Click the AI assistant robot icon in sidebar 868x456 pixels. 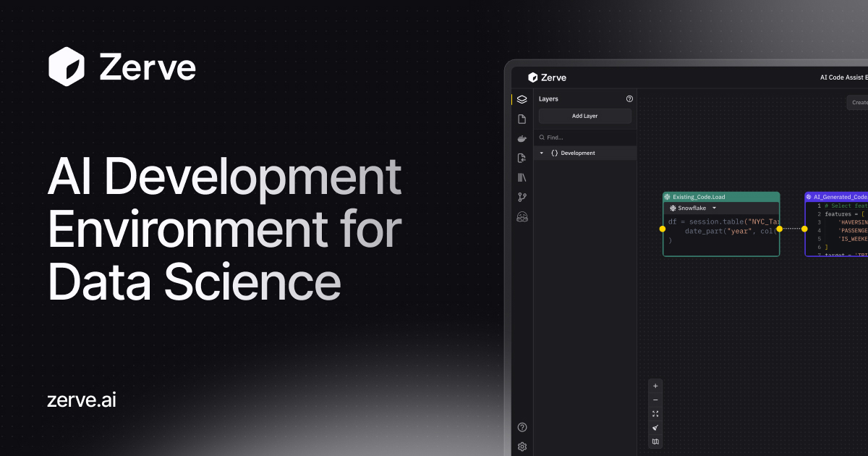[x=522, y=216]
